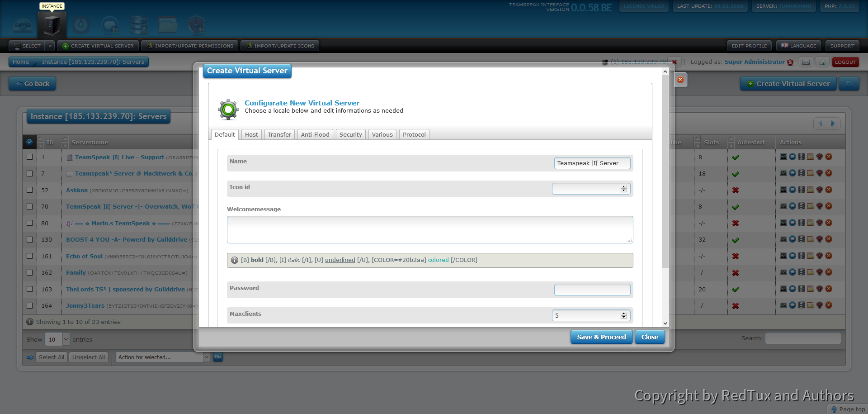Click the orange close icon beside the dialog
868x414 pixels.
point(680,80)
